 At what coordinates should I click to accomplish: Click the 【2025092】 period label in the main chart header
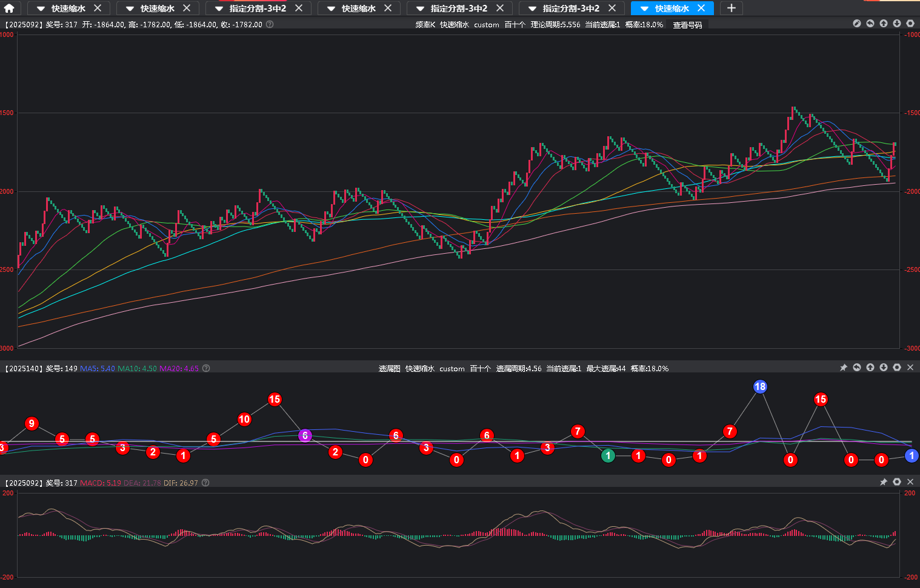24,25
